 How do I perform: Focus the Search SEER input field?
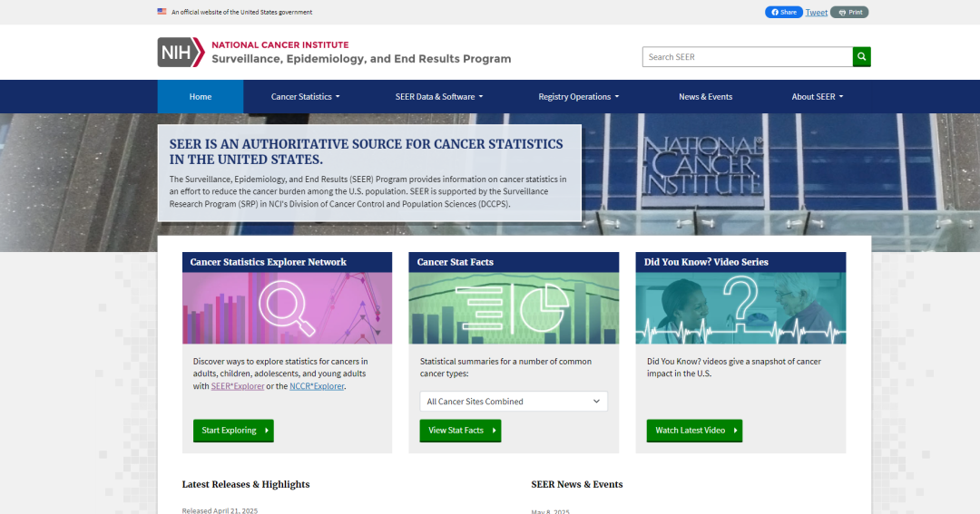pyautogui.click(x=748, y=57)
